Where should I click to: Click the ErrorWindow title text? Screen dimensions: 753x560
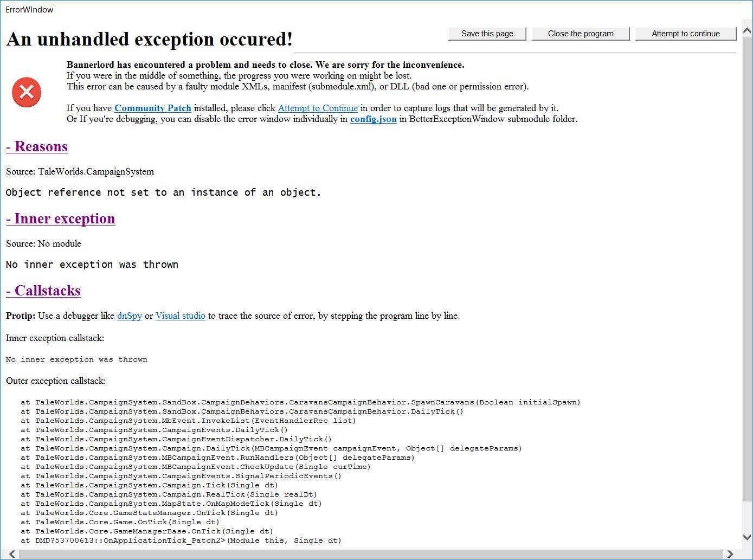pyautogui.click(x=29, y=10)
